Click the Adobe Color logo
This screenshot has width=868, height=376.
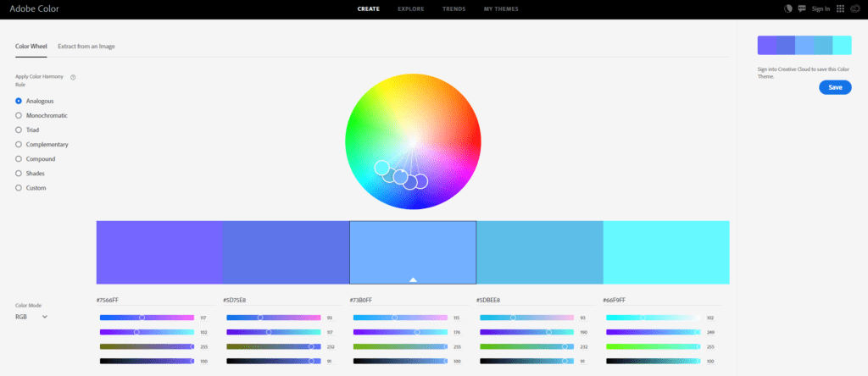tap(34, 8)
